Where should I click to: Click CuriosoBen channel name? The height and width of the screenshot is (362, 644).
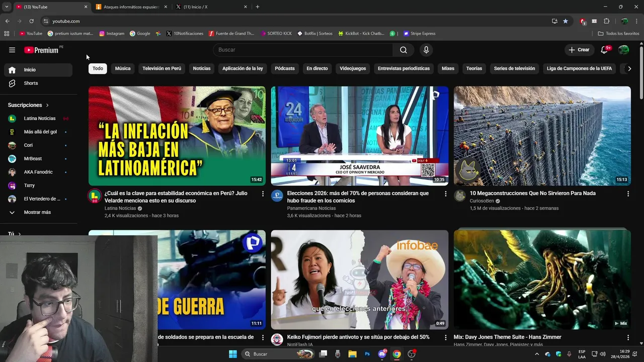(x=481, y=201)
